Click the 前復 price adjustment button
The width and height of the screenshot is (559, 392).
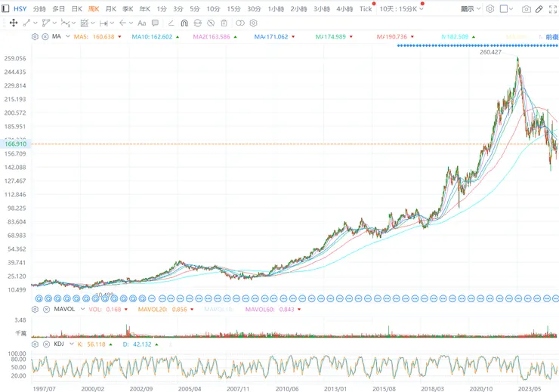[x=552, y=37]
